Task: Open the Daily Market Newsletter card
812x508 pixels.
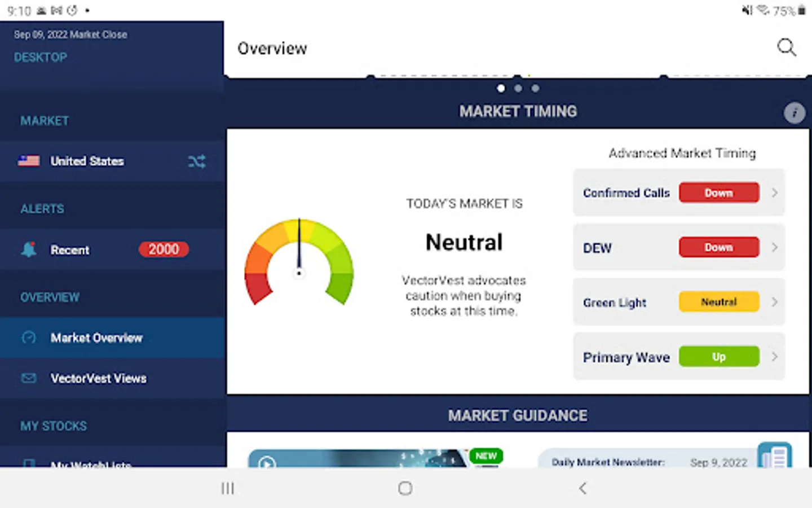Action: pos(665,458)
